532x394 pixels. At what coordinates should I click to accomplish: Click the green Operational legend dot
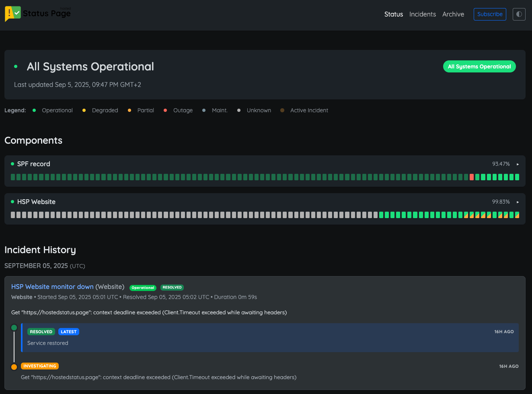[x=34, y=110]
